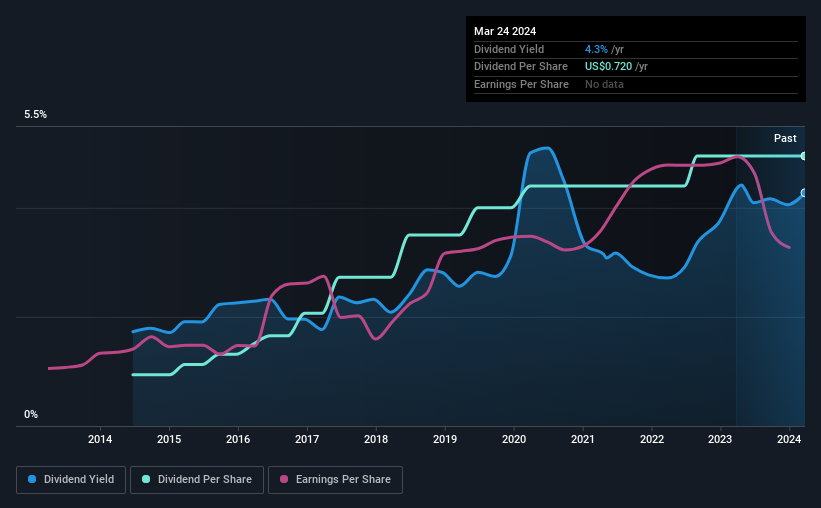The width and height of the screenshot is (821, 508).
Task: Toggle the Earnings Per Share series via its legend label
Action: pos(343,480)
